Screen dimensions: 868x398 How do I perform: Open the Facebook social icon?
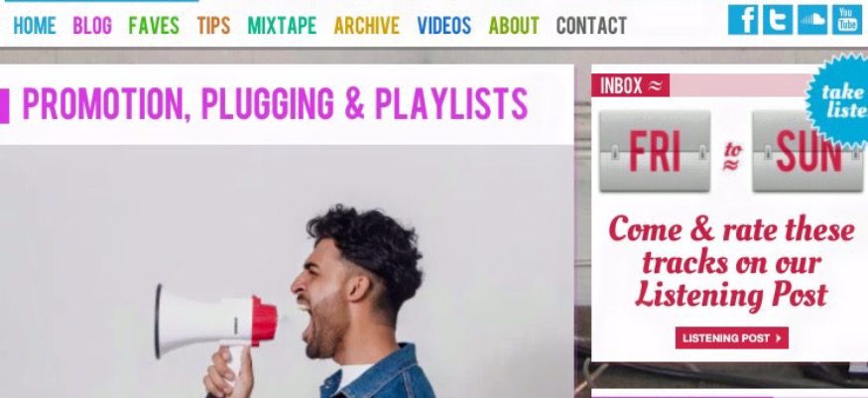coord(743,20)
